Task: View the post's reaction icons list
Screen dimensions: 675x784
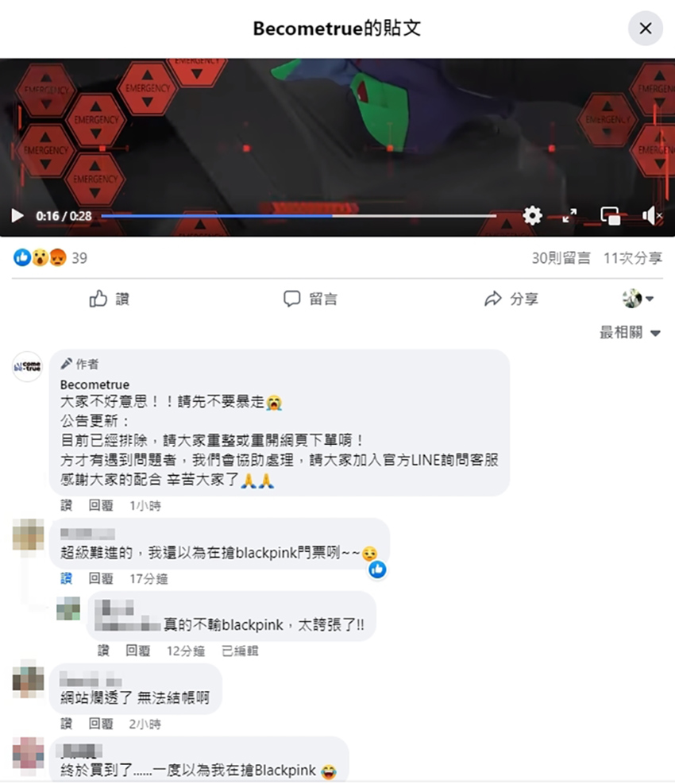Action: (40, 258)
